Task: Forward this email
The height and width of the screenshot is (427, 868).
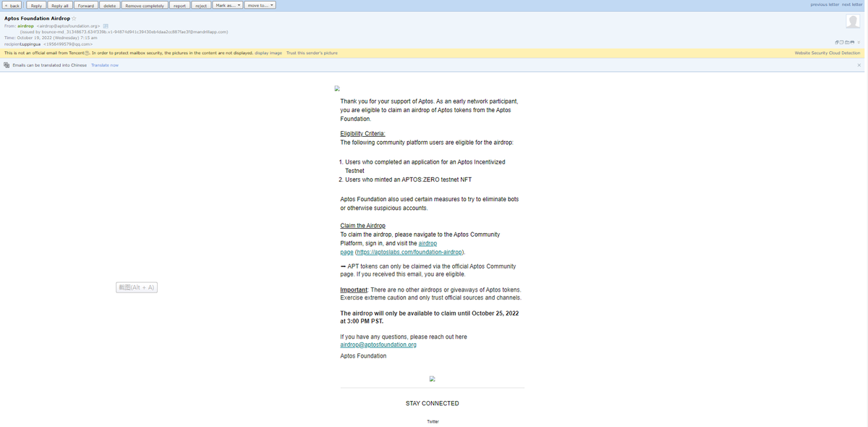Action: point(85,5)
